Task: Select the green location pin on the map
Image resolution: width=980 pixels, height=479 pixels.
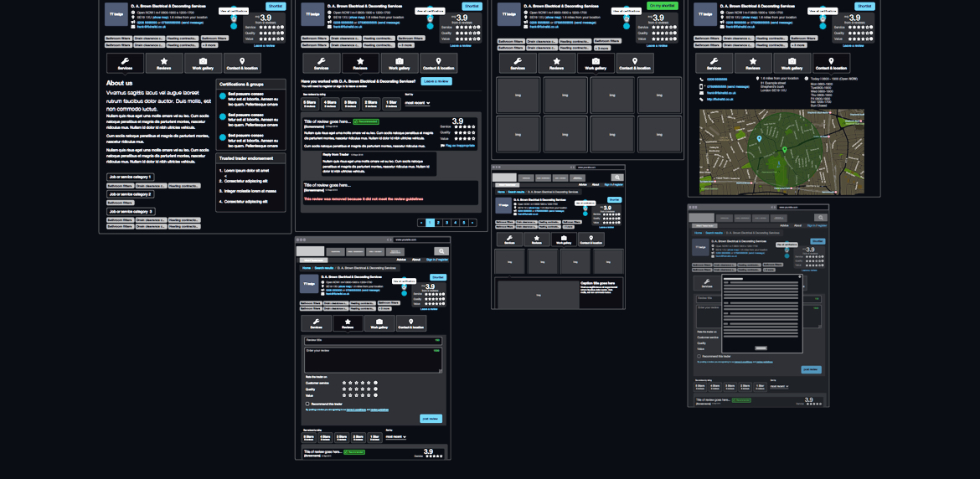Action: tap(785, 150)
